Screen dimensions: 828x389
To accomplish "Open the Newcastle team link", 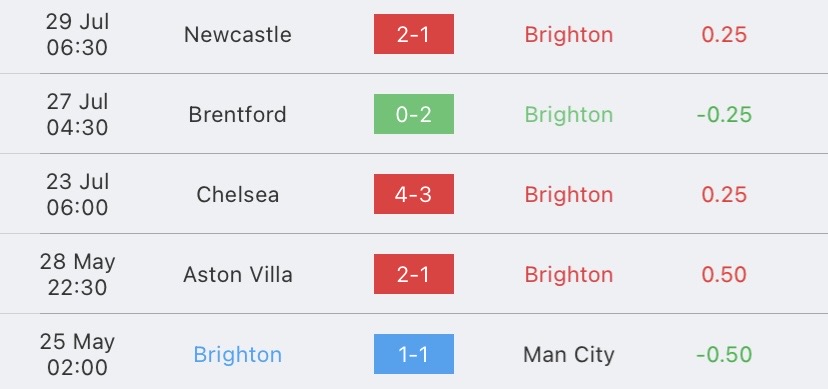I will pyautogui.click(x=238, y=35).
